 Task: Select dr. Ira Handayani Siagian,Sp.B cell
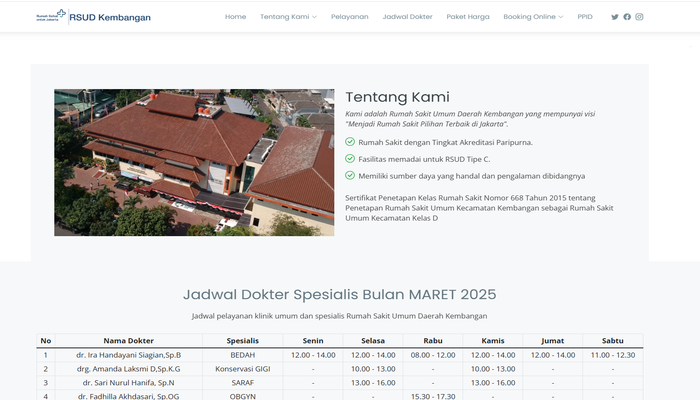[x=129, y=355]
